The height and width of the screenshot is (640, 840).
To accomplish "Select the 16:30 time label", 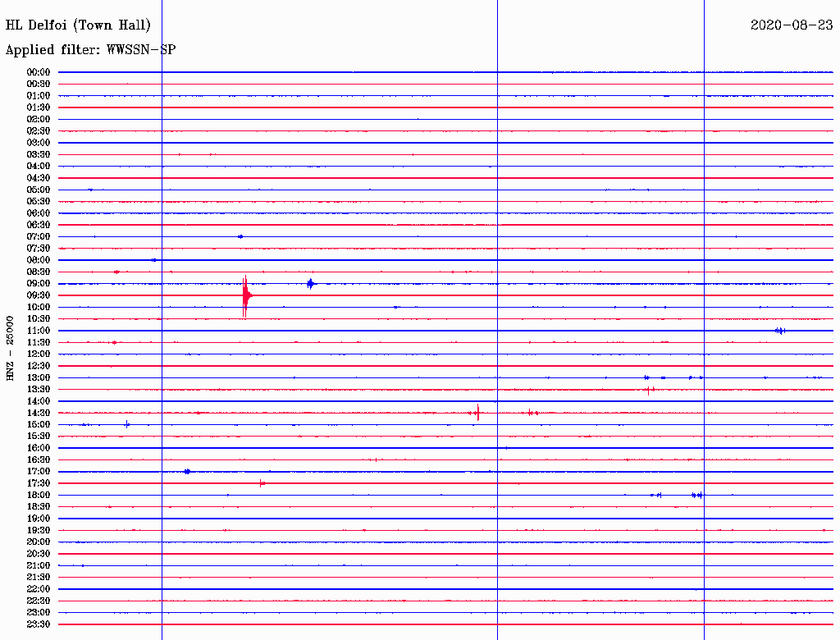I will click(39, 459).
